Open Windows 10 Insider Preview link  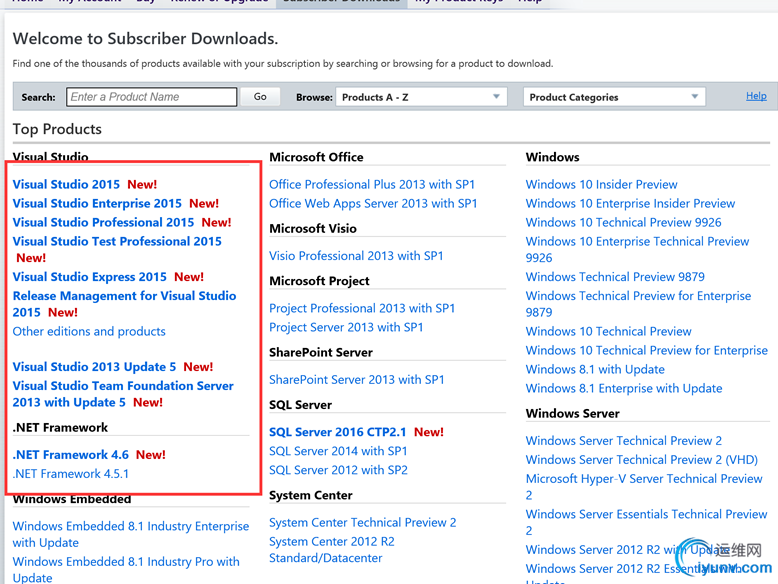[601, 184]
